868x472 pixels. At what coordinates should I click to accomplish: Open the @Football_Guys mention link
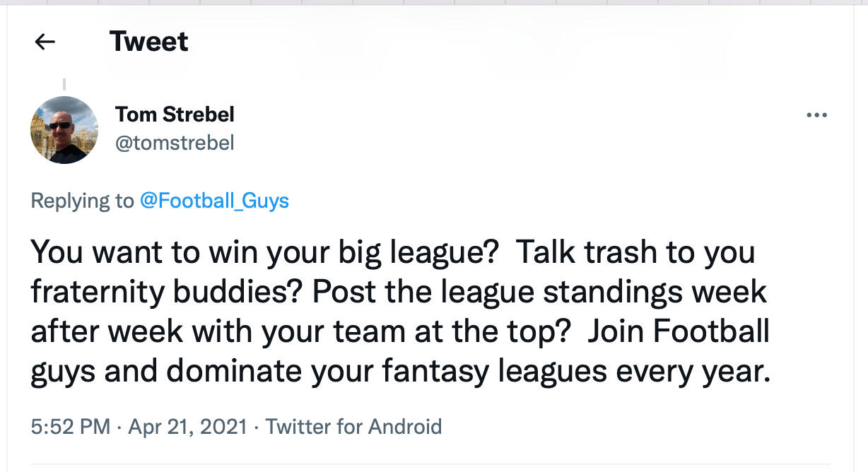(214, 201)
